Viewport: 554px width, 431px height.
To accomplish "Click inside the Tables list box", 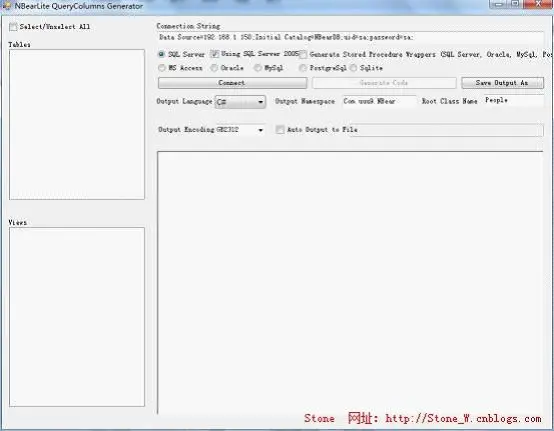I will (x=77, y=124).
